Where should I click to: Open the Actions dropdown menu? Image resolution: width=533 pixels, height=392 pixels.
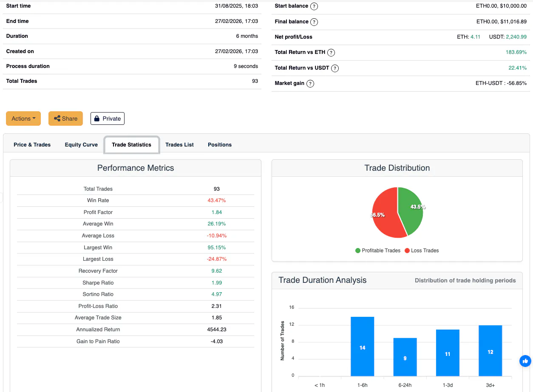click(23, 118)
